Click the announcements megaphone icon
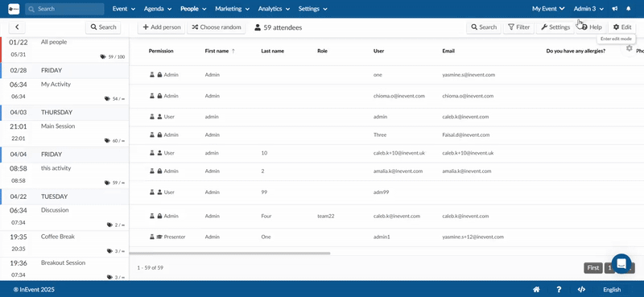This screenshot has height=297, width=644. (615, 9)
